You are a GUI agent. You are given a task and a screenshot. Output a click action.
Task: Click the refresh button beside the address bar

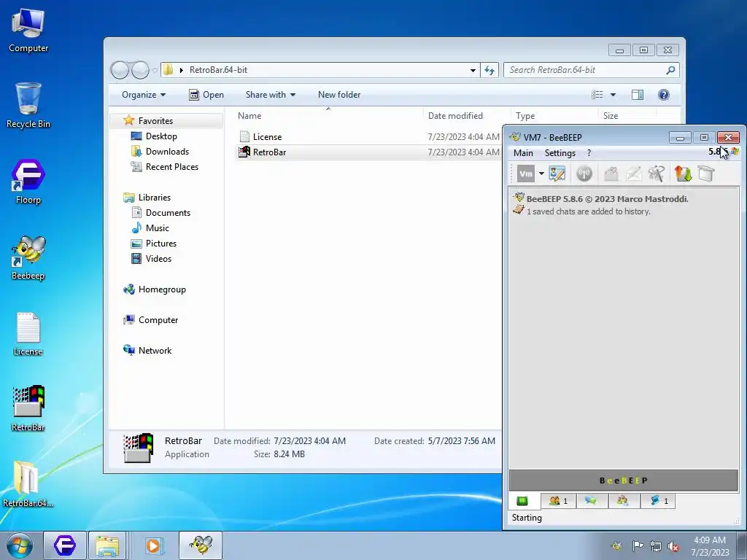pyautogui.click(x=489, y=70)
